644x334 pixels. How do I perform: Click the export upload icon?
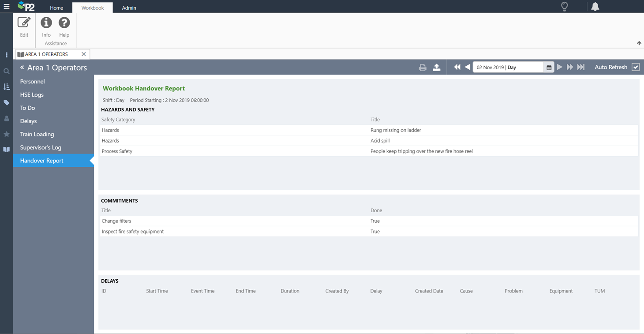(x=436, y=68)
